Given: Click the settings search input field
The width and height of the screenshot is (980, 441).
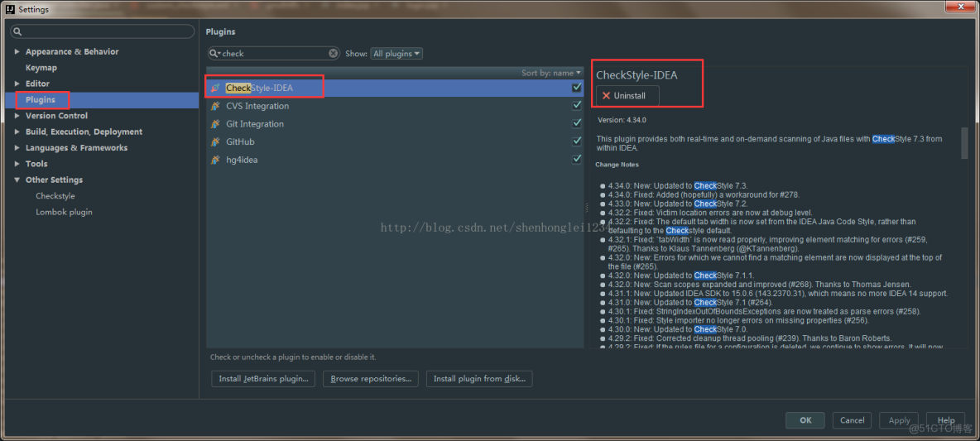Looking at the screenshot, I should [103, 31].
